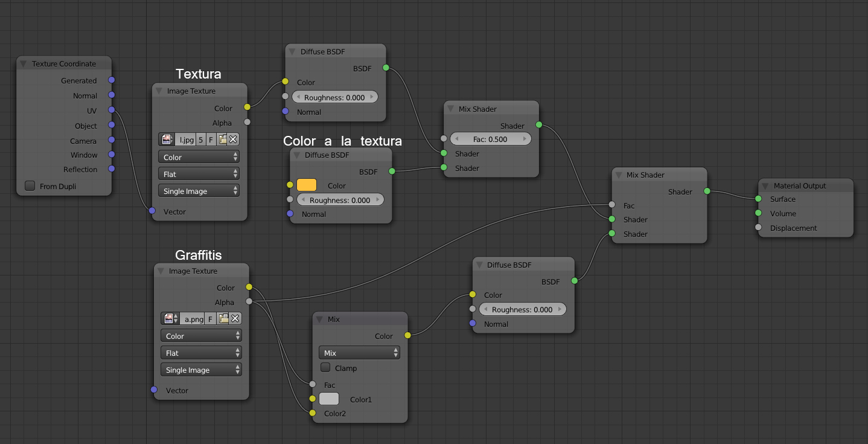868x444 pixels.
Task: Click the Color2 input socket on the Mix node
Action: 312,413
